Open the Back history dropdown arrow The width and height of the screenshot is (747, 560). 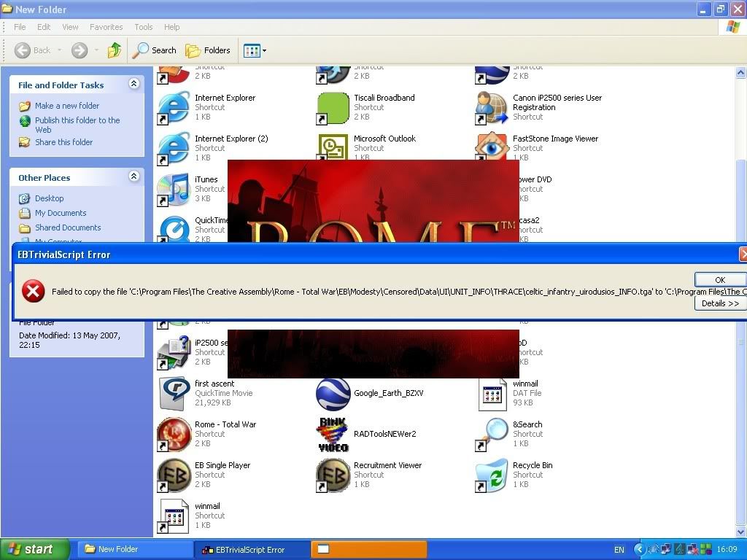click(60, 50)
